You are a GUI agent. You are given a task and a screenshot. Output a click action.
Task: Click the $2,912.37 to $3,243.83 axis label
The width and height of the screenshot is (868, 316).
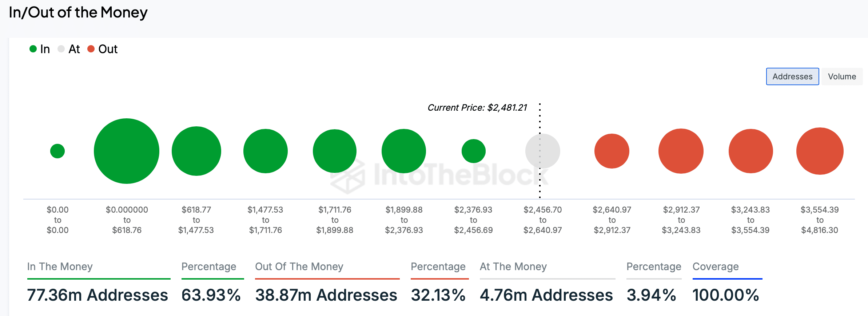681,220
